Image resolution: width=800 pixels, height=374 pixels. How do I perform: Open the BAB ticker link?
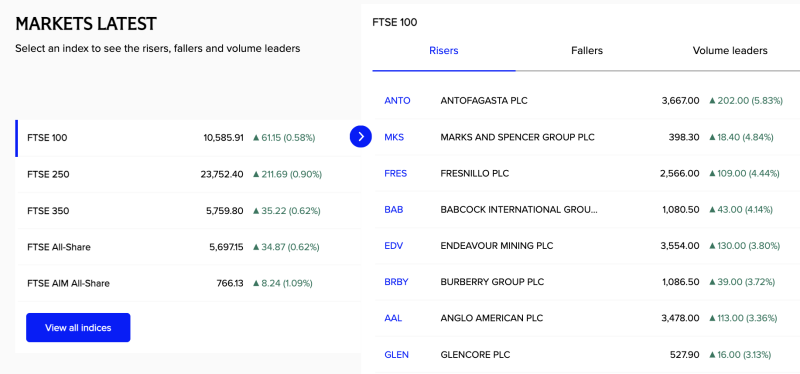(393, 210)
